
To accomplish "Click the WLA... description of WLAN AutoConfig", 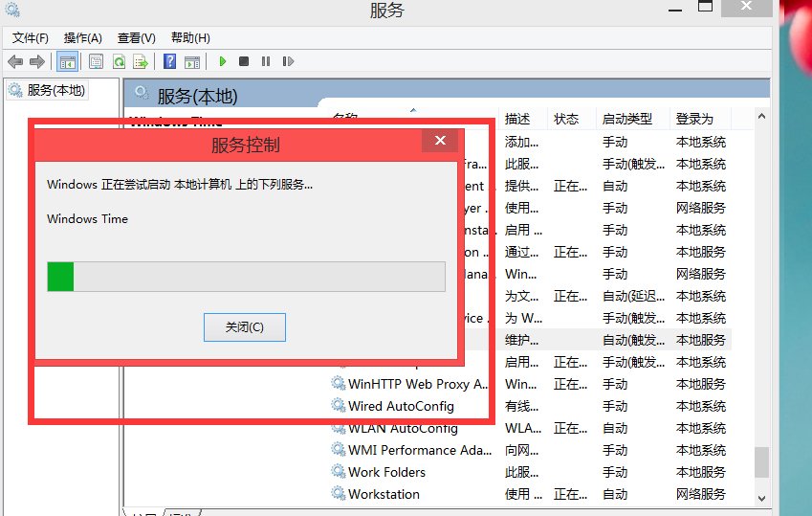I will click(x=523, y=428).
